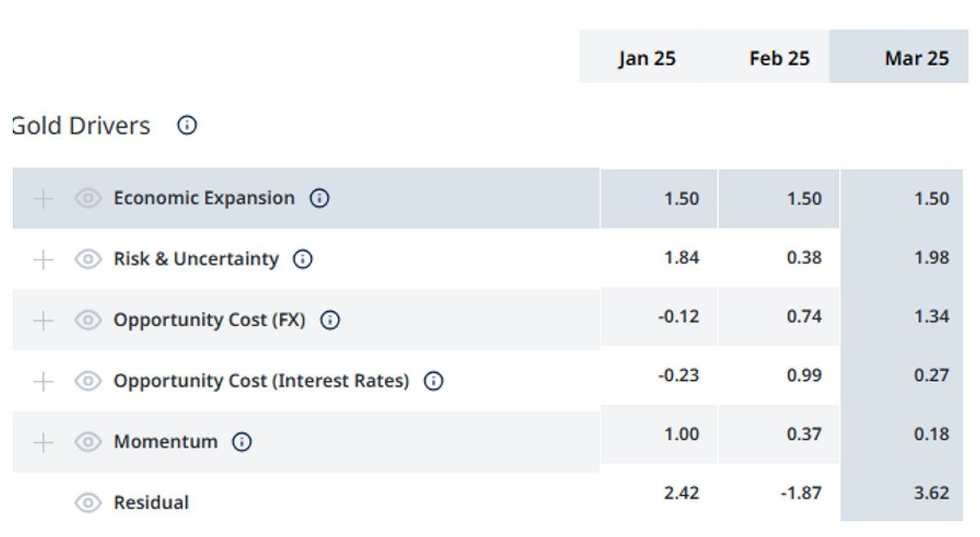Hide Opportunity Cost (Interest Rates) row
This screenshot has height=537, width=980.
point(88,381)
